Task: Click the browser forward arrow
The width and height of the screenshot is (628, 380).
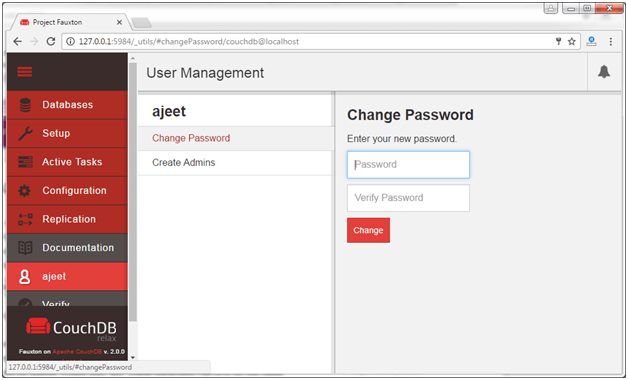Action: [x=34, y=42]
